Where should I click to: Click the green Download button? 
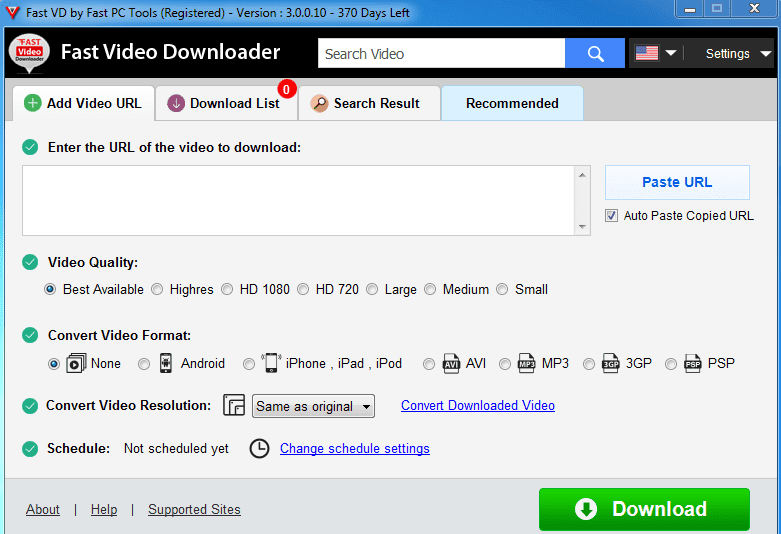point(644,509)
